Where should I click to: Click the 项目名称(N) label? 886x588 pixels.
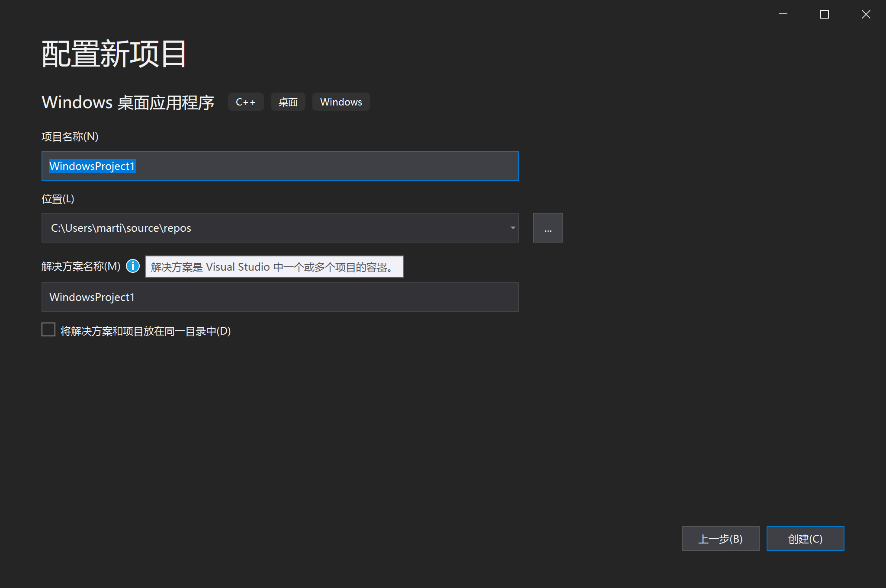point(70,137)
